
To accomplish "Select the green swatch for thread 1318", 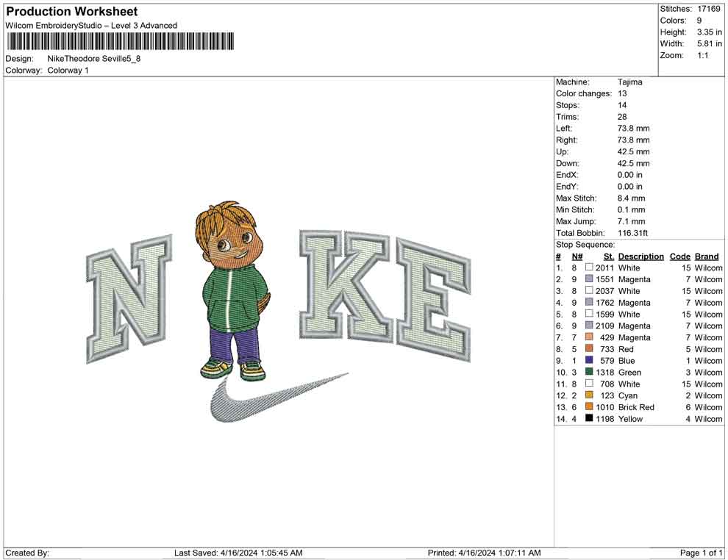I will (589, 373).
